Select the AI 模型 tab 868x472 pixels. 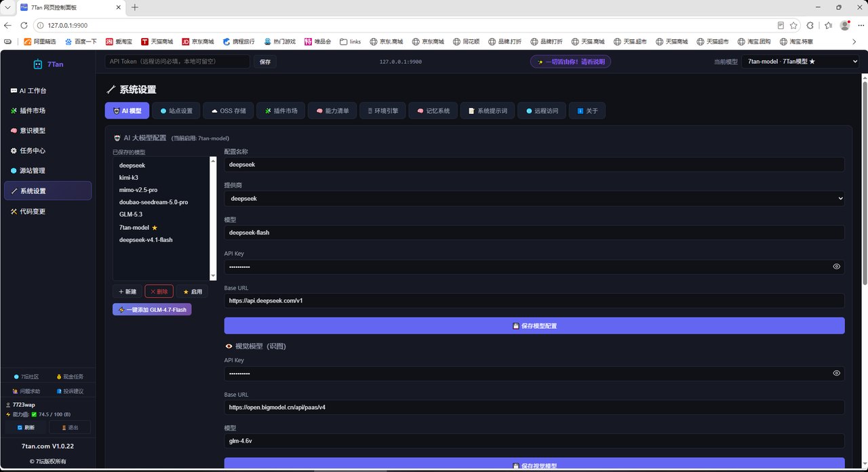pyautogui.click(x=127, y=111)
